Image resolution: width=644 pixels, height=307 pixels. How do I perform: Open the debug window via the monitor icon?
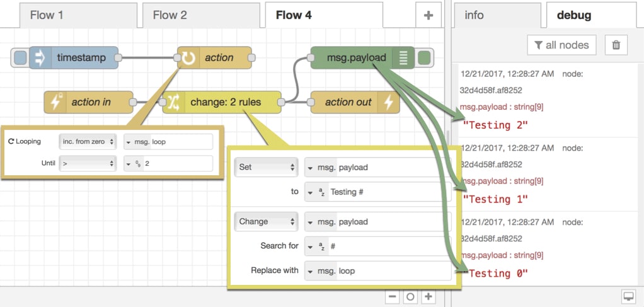pyautogui.click(x=628, y=296)
